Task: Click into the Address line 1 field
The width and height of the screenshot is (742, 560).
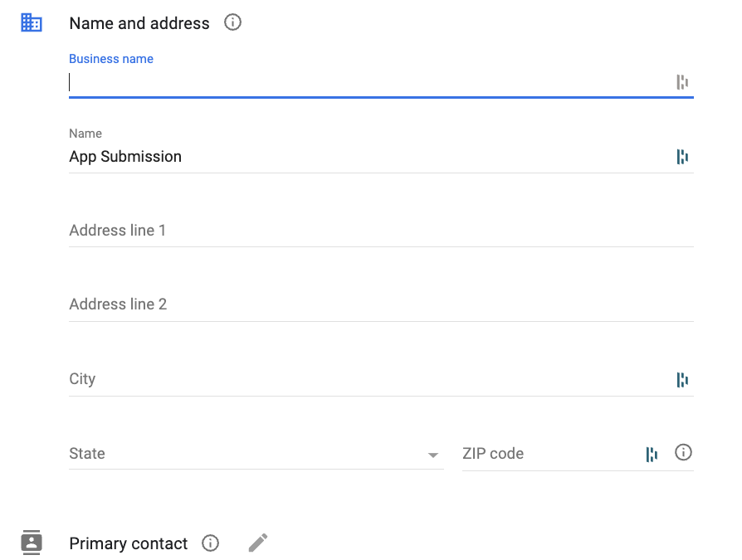Action: [x=381, y=231]
